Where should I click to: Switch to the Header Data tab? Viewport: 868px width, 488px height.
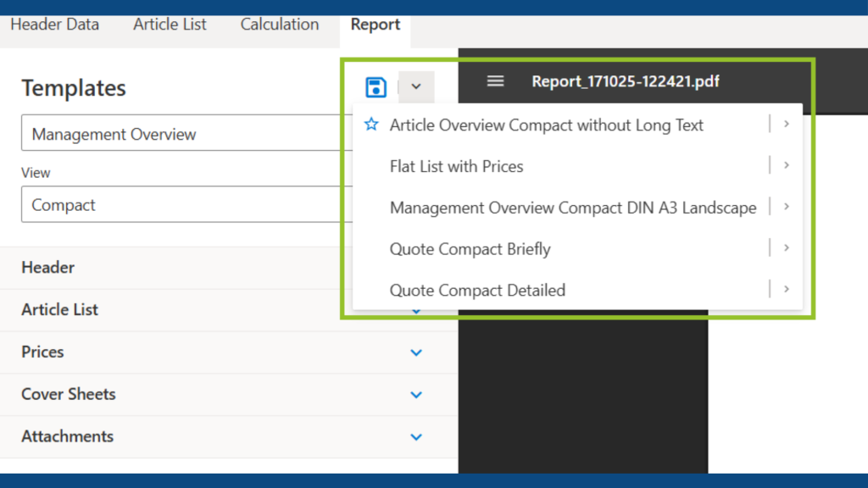point(54,25)
